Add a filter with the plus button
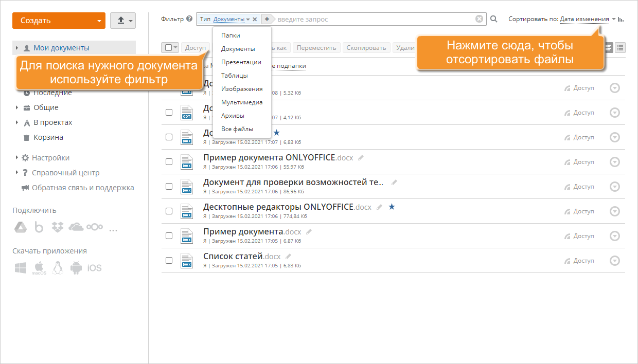Viewport: 638px width, 364px height. [267, 19]
